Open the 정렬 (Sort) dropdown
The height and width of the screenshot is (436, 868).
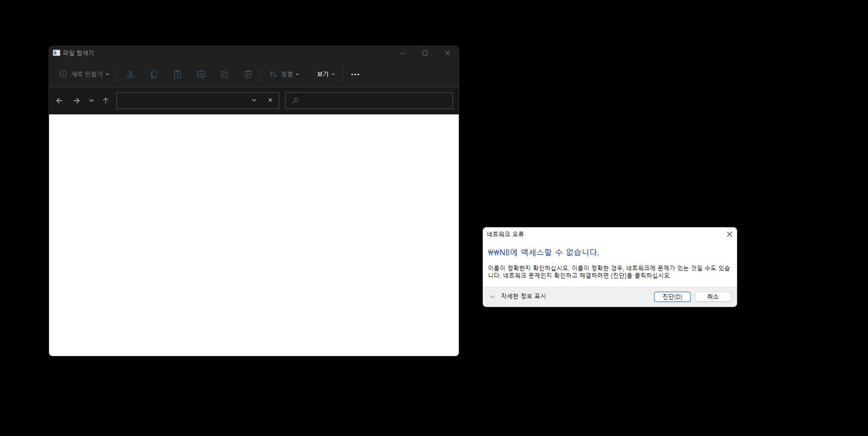click(285, 74)
